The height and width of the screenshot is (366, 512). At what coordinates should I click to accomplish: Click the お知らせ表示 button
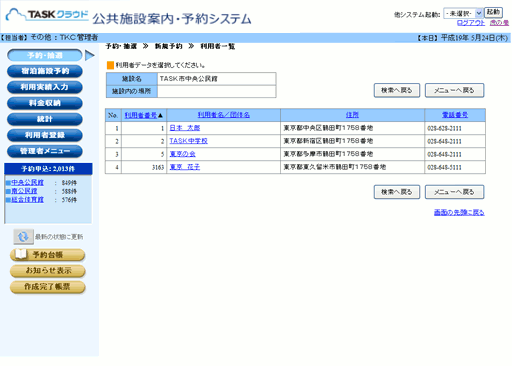click(x=48, y=271)
